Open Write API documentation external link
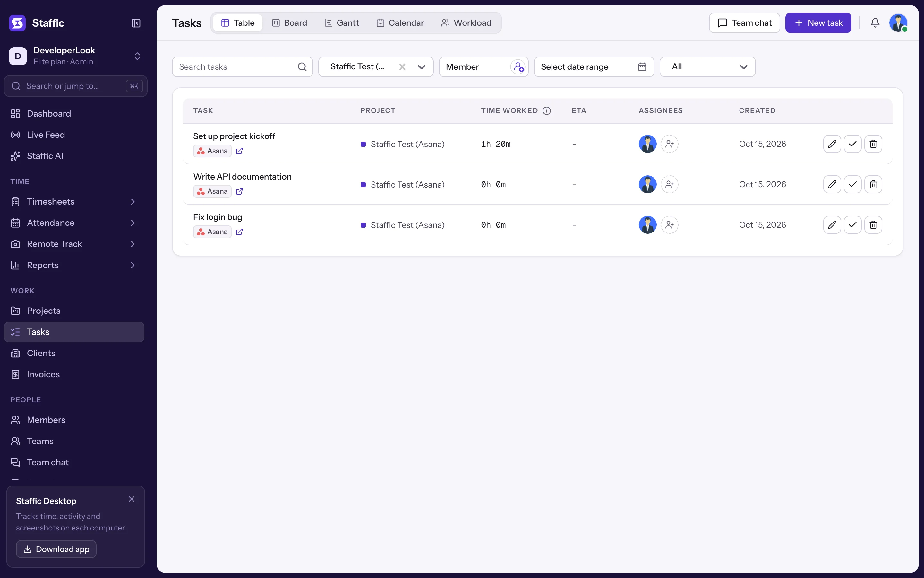The image size is (924, 578). [239, 191]
